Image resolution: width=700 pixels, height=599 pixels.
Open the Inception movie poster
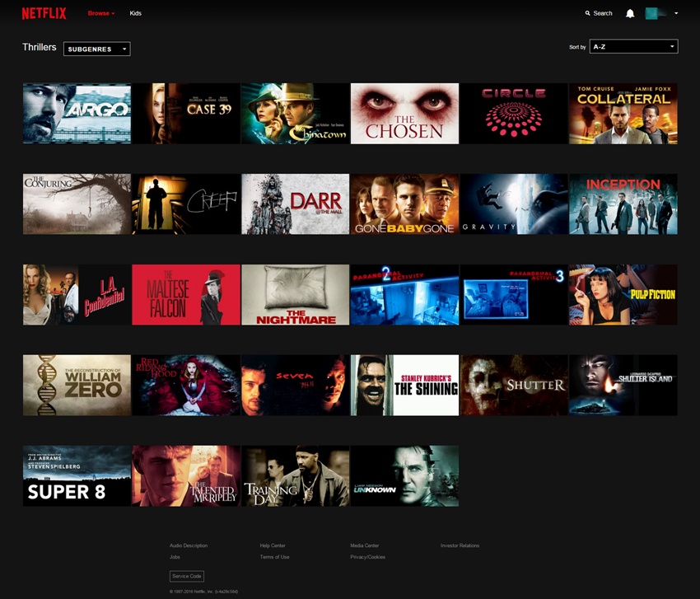[x=623, y=204]
